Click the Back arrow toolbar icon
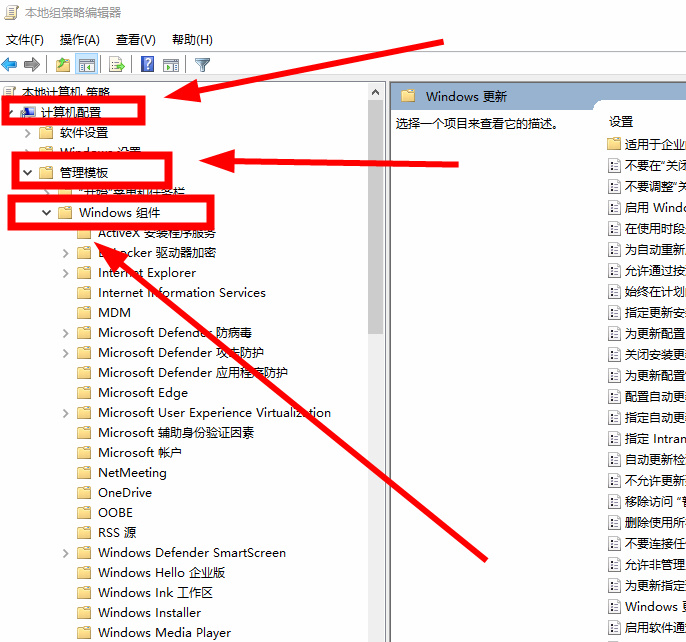This screenshot has width=686, height=642. pyautogui.click(x=10, y=65)
